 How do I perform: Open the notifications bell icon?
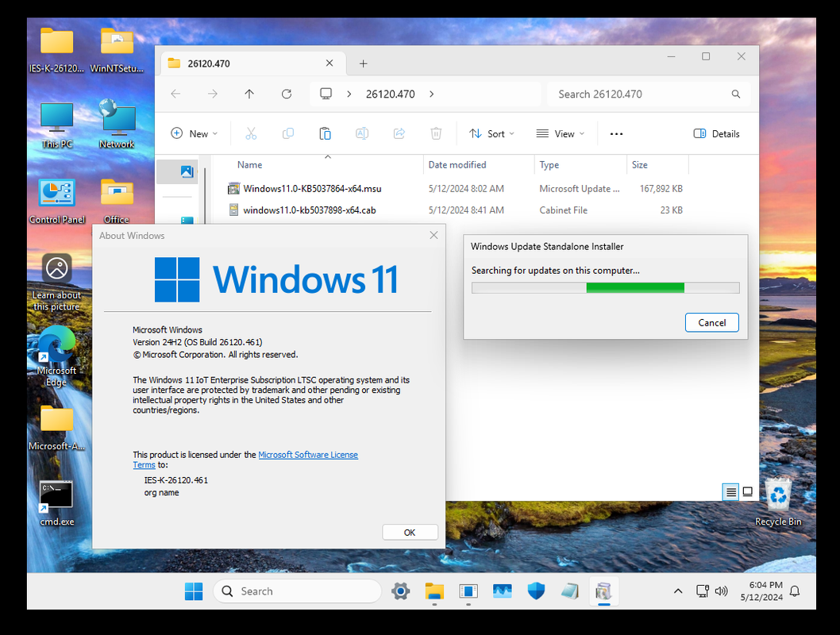click(x=795, y=591)
